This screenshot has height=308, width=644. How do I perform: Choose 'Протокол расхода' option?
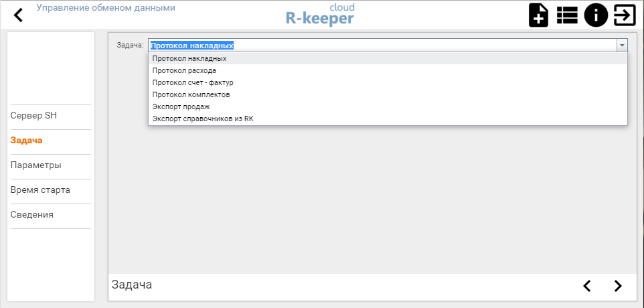click(x=184, y=70)
